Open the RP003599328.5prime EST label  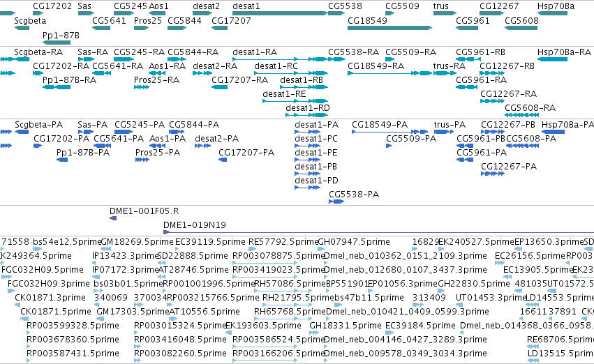pyautogui.click(x=73, y=326)
